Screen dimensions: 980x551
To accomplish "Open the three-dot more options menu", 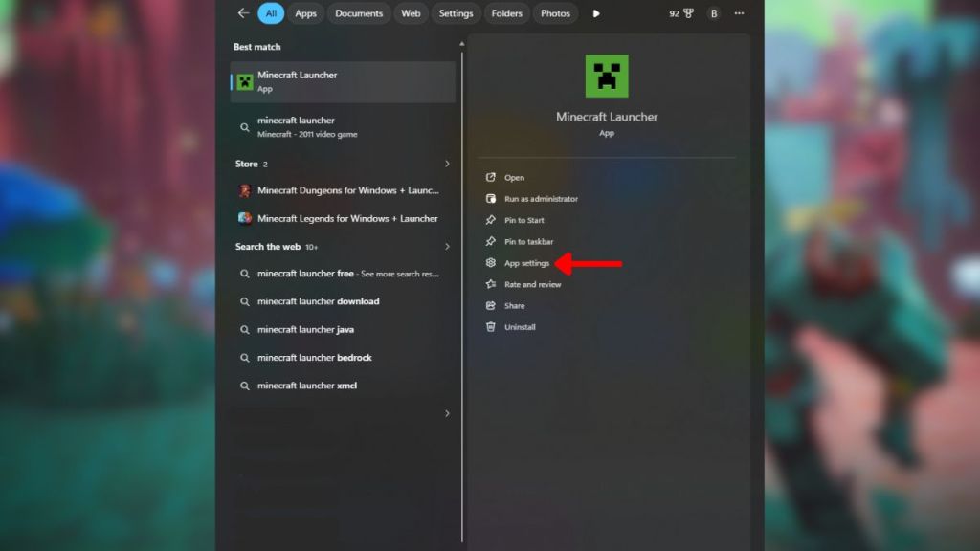I will pyautogui.click(x=740, y=13).
